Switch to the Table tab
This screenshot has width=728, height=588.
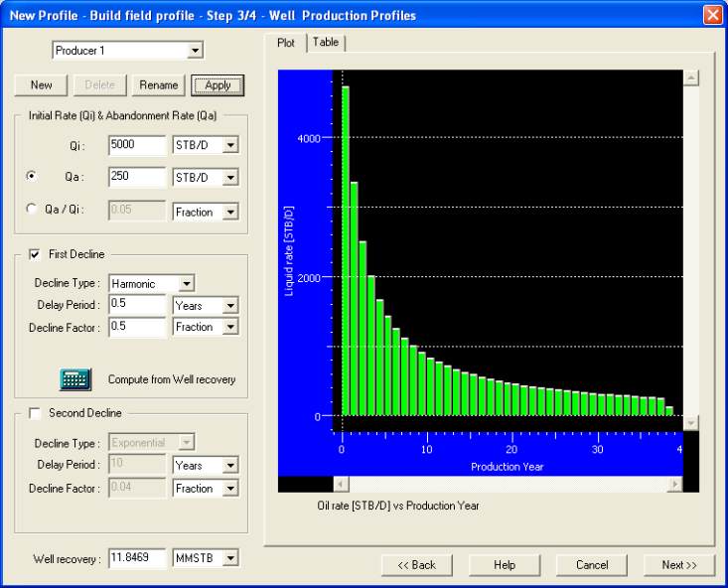326,43
